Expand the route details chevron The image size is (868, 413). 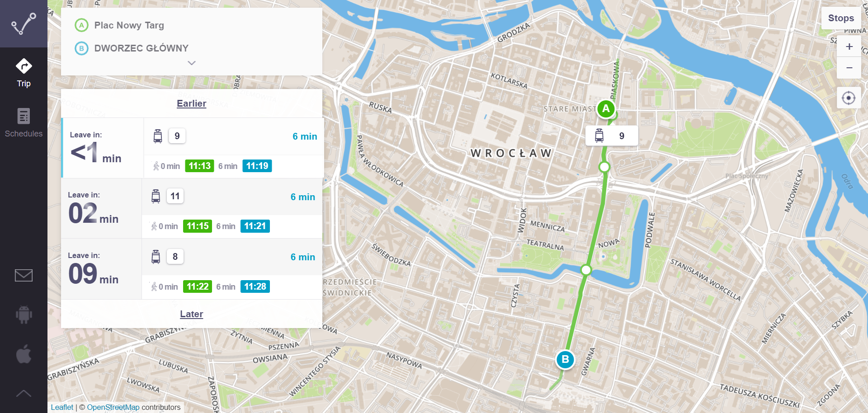click(191, 63)
